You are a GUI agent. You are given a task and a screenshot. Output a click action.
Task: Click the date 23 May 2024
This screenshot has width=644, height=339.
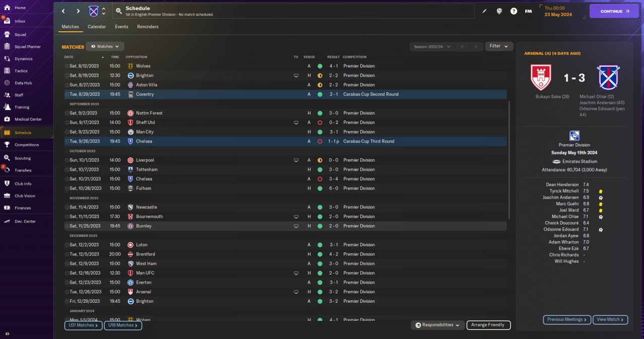558,15
